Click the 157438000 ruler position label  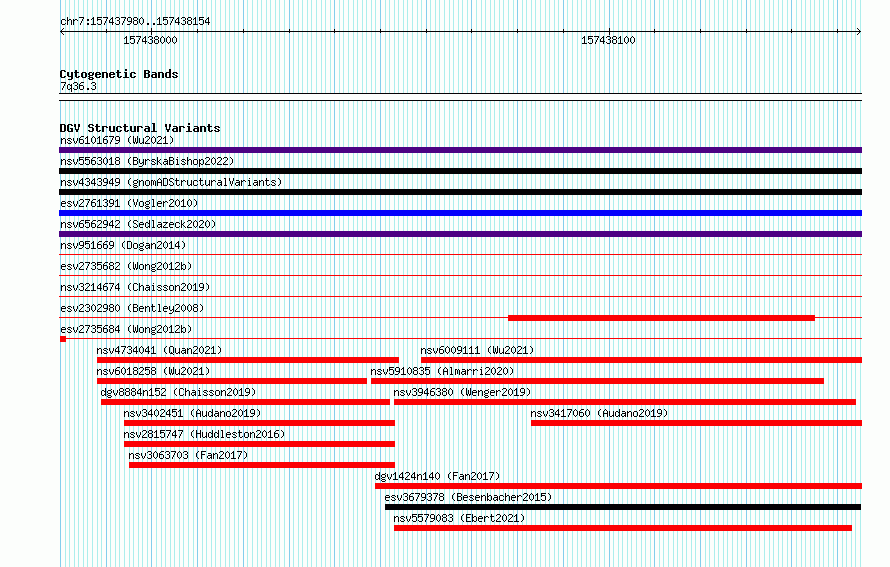pos(150,40)
